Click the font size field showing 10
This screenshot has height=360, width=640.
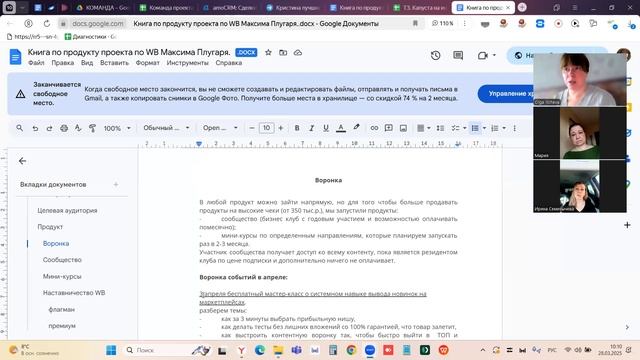point(266,128)
